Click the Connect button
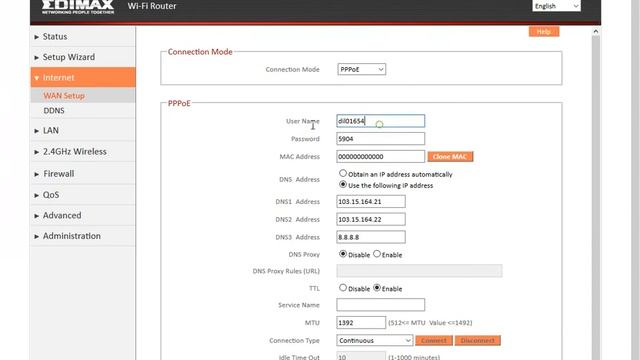This screenshot has width=640, height=360. 434,340
